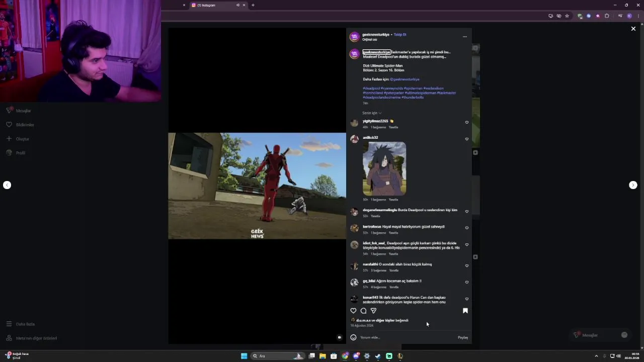
Task: Click the taskbar Ara search box
Action: 278,356
